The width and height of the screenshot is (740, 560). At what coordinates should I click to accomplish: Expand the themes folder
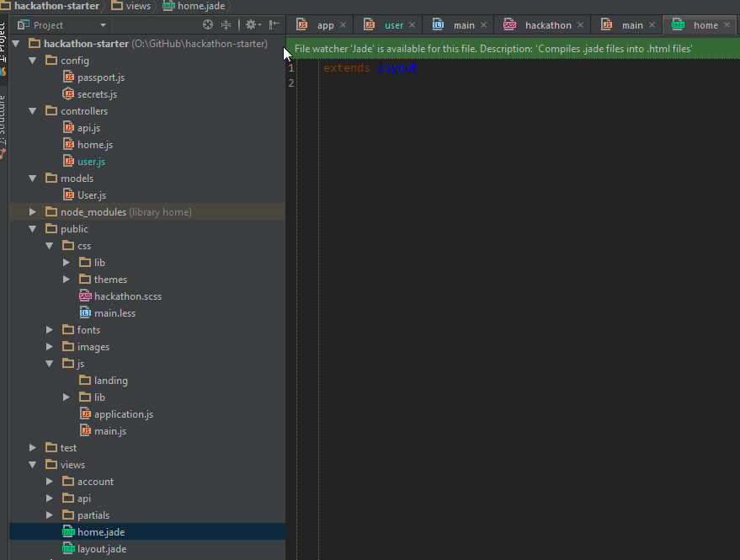click(67, 280)
